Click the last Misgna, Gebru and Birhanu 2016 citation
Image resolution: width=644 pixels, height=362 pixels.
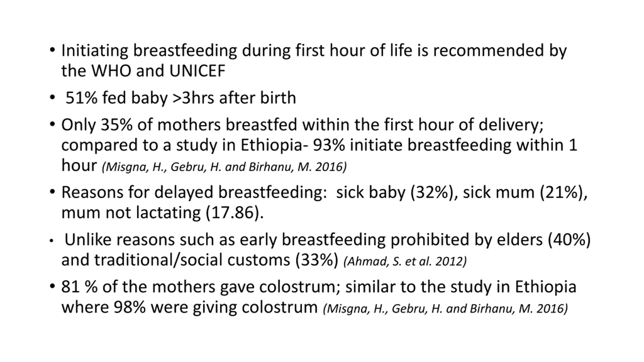[445, 309]
